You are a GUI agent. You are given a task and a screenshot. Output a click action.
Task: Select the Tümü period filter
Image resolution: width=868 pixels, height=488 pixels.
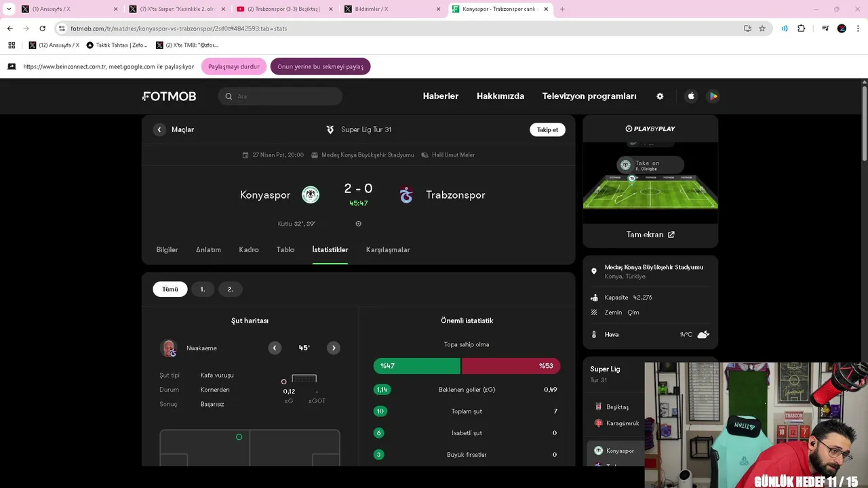pos(170,289)
